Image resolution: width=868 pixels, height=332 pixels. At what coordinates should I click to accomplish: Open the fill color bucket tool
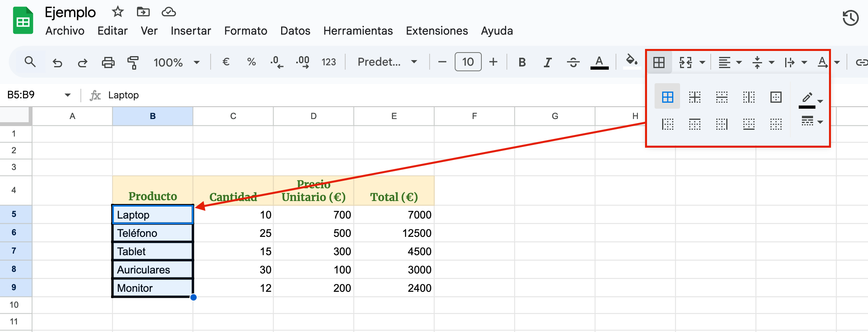click(631, 61)
